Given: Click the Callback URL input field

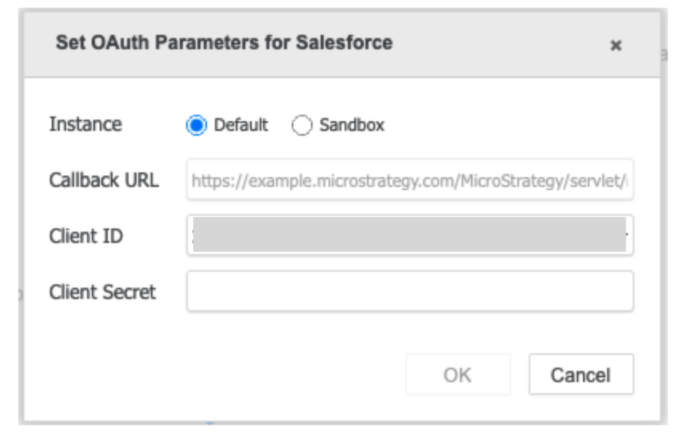Looking at the screenshot, I should 410,180.
